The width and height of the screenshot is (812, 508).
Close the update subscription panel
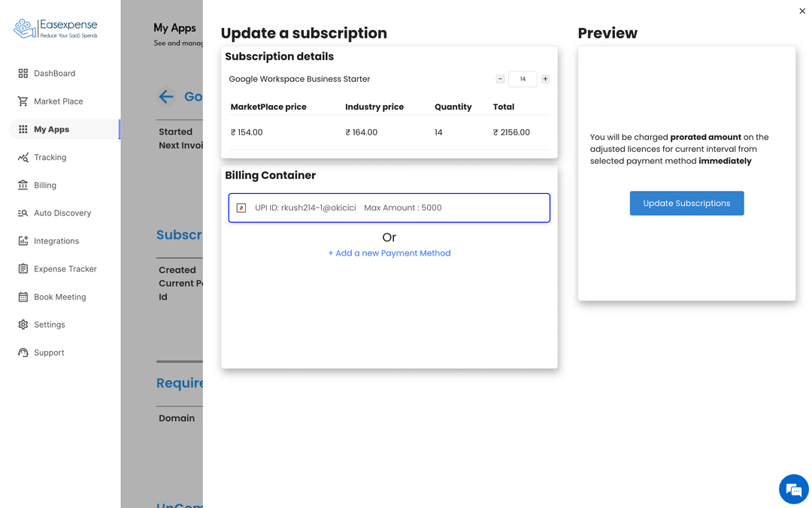tap(802, 11)
